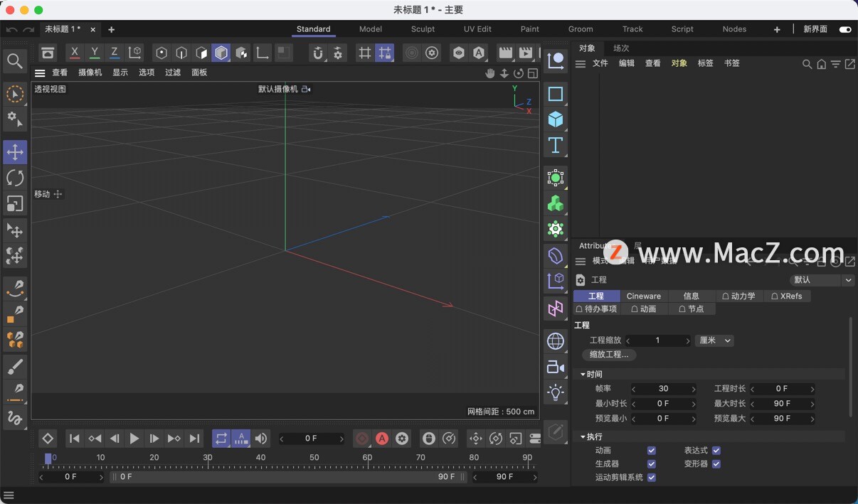Open the viewport hamburger menu
Image resolution: width=858 pixels, height=504 pixels.
(40, 73)
